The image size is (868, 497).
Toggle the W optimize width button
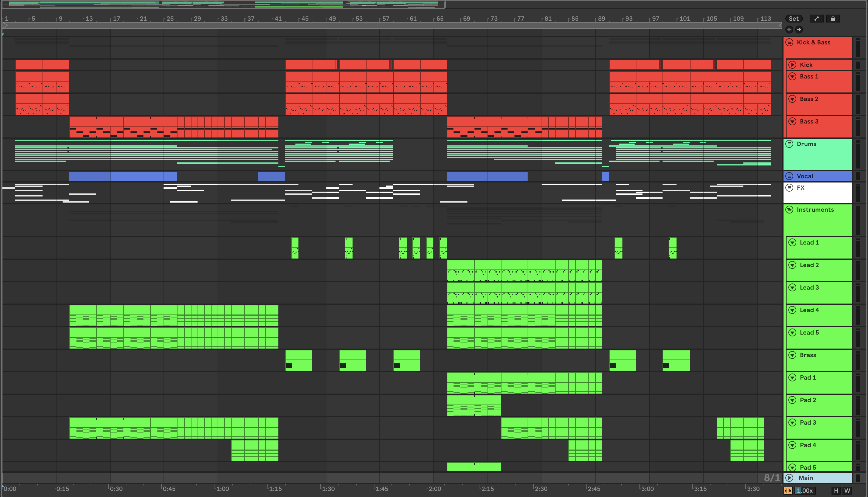(847, 491)
